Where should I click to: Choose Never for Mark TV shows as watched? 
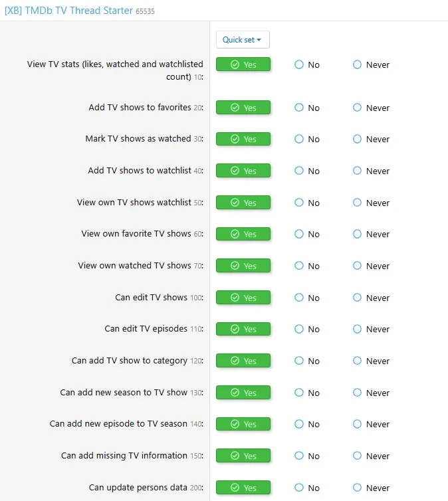[x=358, y=139]
